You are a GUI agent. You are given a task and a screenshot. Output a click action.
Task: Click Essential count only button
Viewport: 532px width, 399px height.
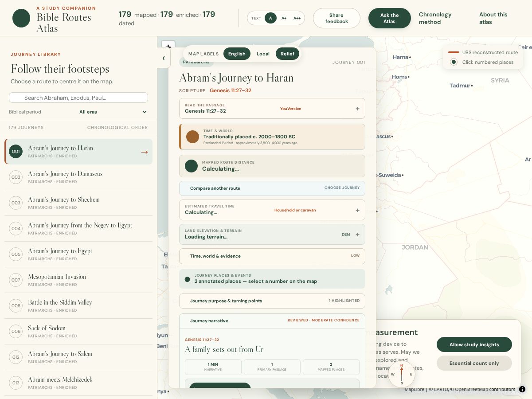(474, 363)
